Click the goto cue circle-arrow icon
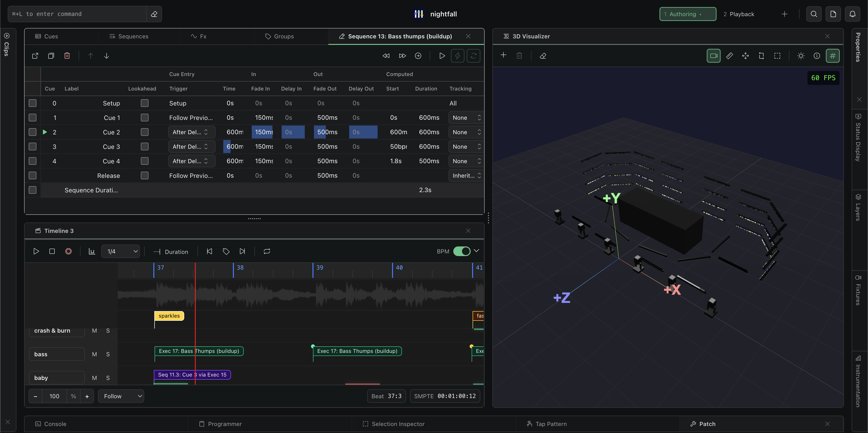Screen dimensions: 868x433 click(418, 56)
